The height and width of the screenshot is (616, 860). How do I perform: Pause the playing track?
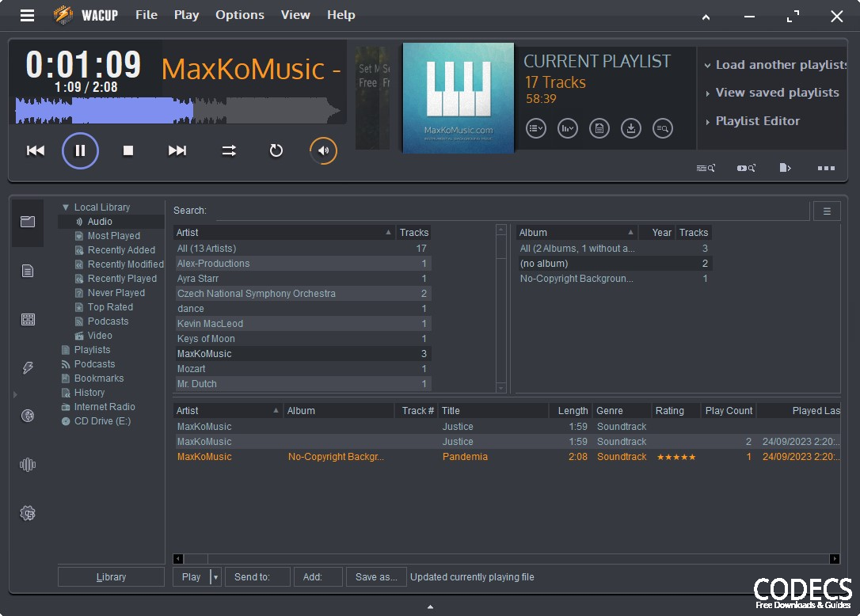80,150
